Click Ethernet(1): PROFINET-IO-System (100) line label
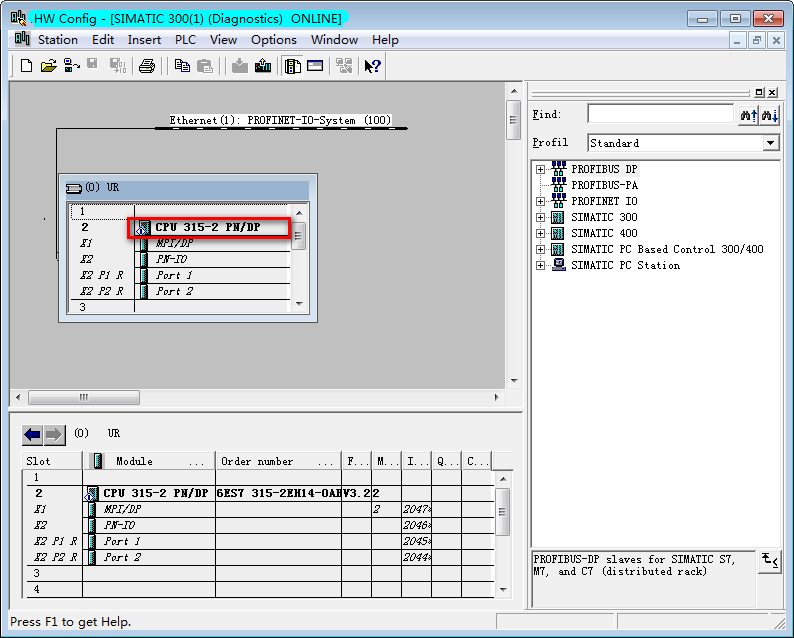Image resolution: width=794 pixels, height=638 pixels. tap(280, 121)
